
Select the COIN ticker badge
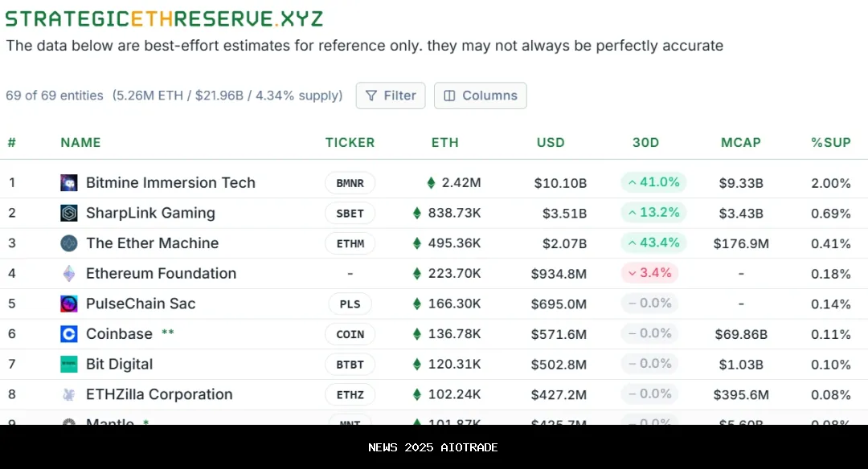[x=350, y=334]
